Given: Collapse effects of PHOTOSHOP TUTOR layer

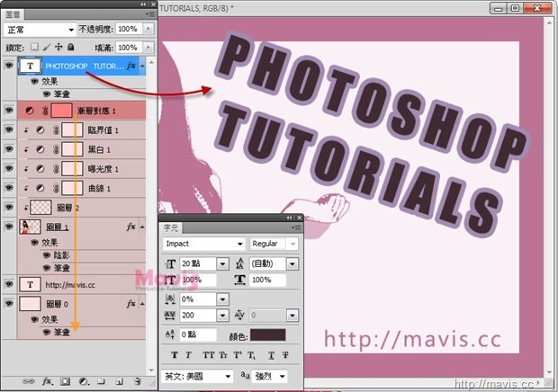Looking at the screenshot, I should click(x=142, y=66).
